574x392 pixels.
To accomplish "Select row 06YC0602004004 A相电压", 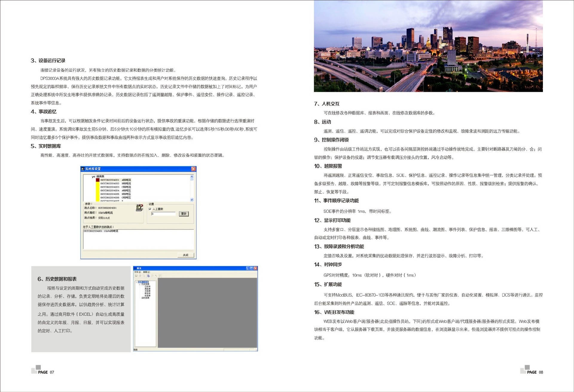I will pyautogui.click(x=115, y=190).
